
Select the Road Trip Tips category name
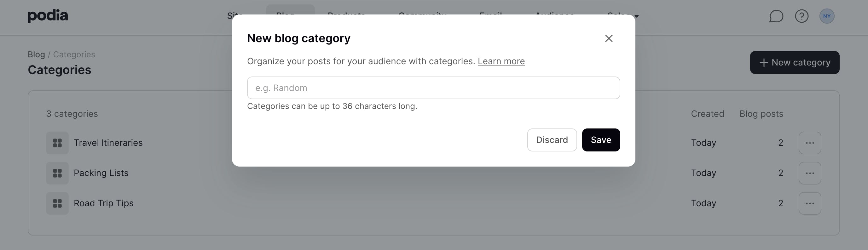[103, 204]
